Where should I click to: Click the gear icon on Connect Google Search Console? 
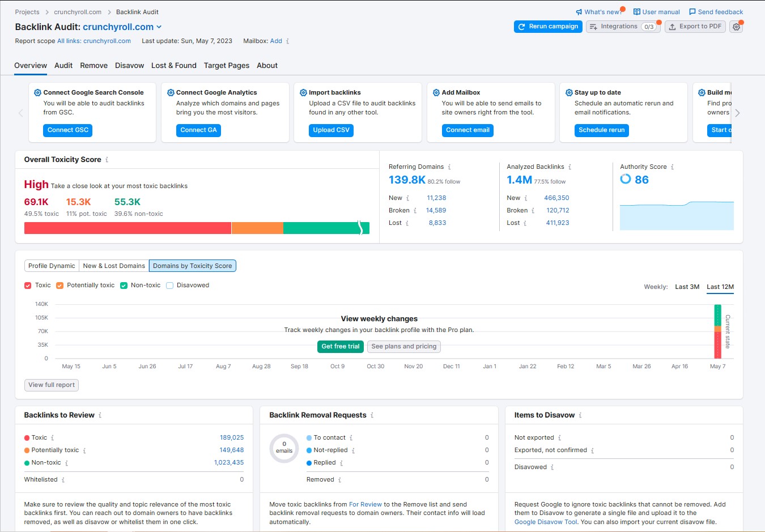[x=37, y=93]
